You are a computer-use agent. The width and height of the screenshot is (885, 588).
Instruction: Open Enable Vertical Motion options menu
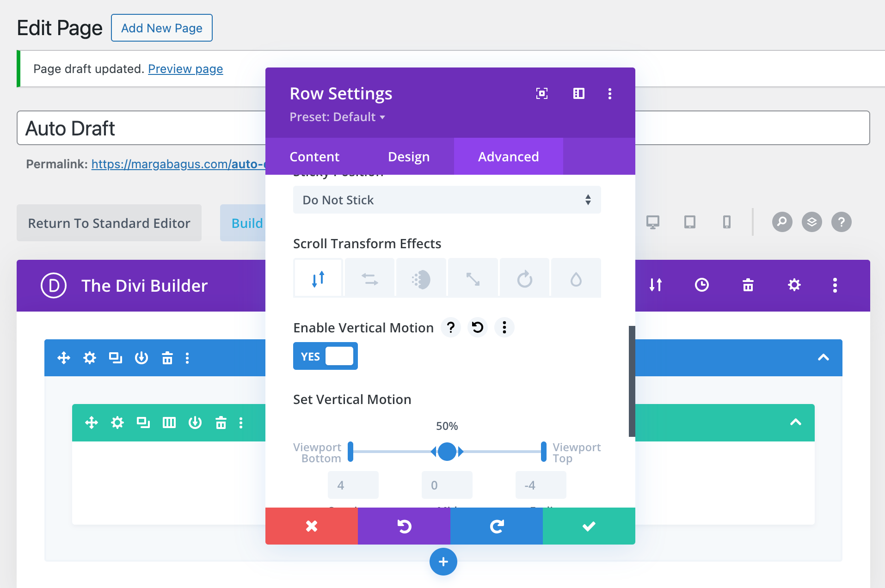[504, 328]
